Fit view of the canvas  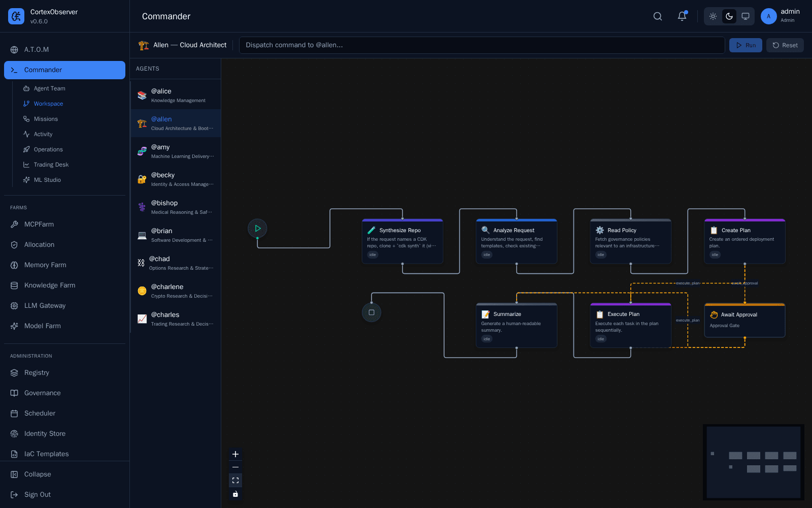(235, 481)
